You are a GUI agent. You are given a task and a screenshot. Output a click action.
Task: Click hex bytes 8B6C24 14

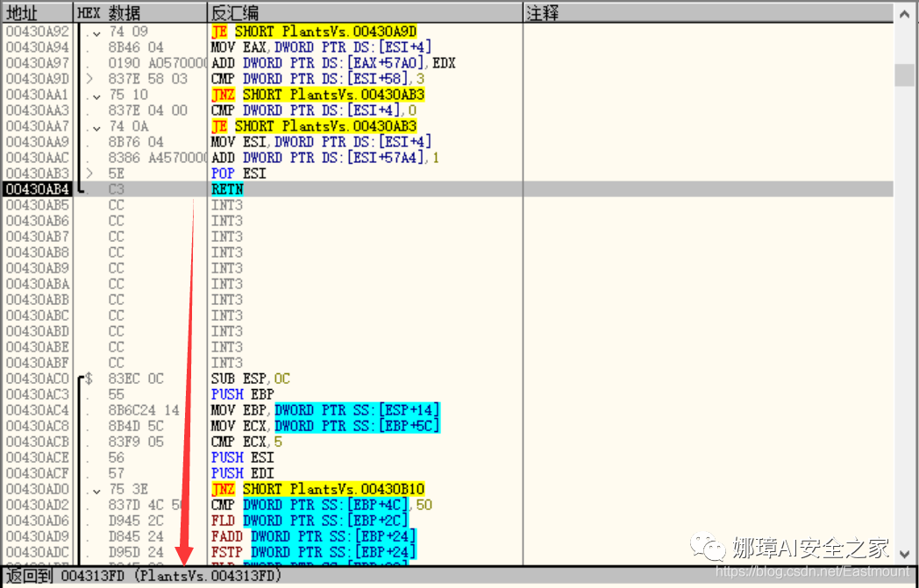coord(144,411)
